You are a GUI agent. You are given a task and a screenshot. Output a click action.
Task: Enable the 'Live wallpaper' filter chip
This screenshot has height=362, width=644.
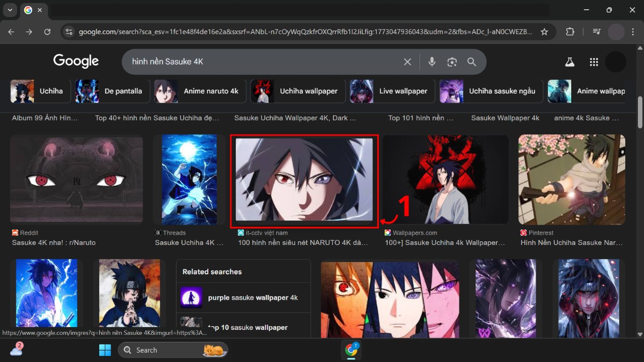(x=403, y=91)
